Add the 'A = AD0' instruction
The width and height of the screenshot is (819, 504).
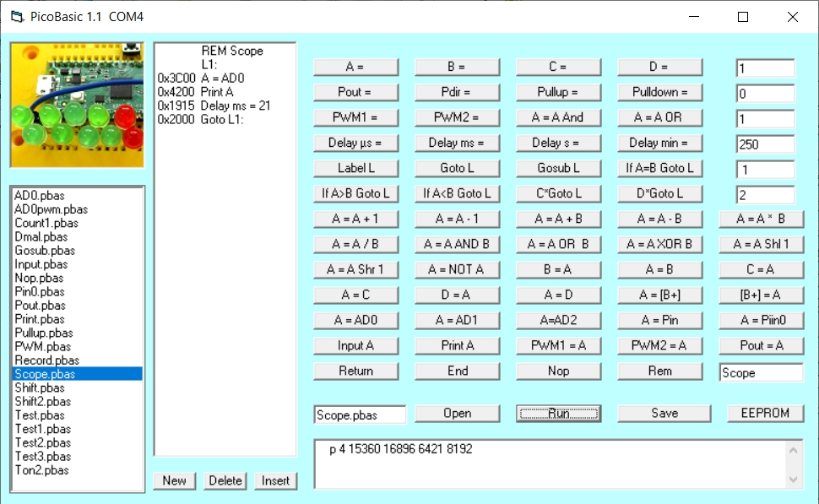point(355,320)
